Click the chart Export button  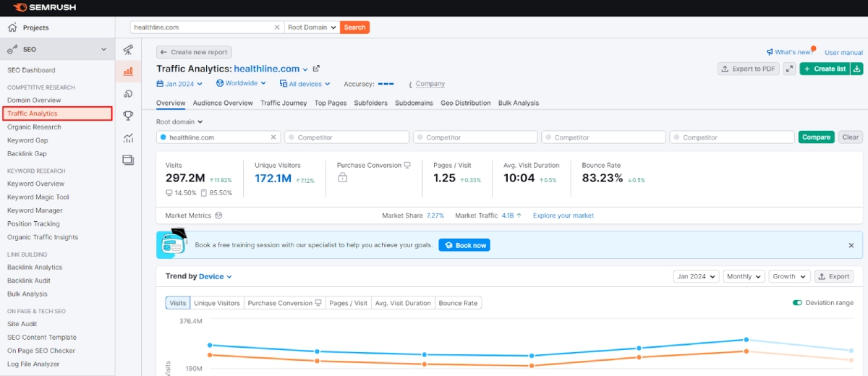coord(833,276)
